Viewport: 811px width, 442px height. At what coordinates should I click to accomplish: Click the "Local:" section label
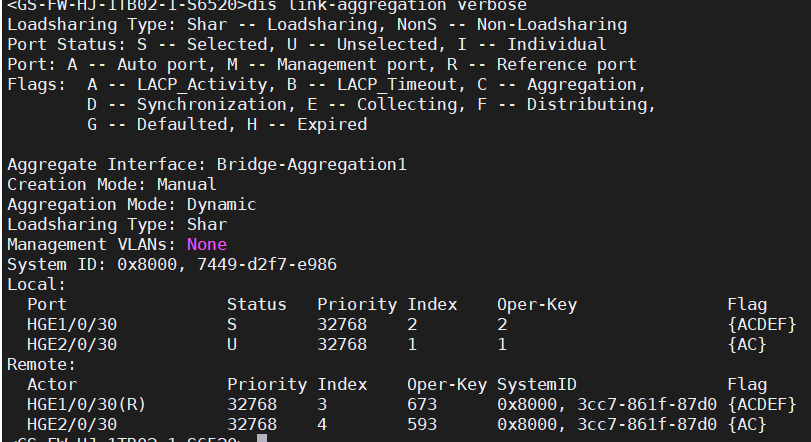pyautogui.click(x=36, y=284)
